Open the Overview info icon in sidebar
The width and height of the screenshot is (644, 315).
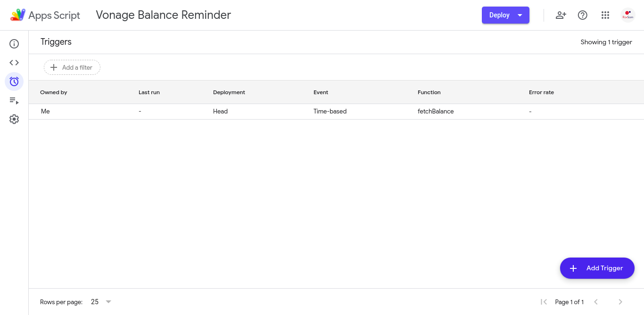[x=14, y=44]
